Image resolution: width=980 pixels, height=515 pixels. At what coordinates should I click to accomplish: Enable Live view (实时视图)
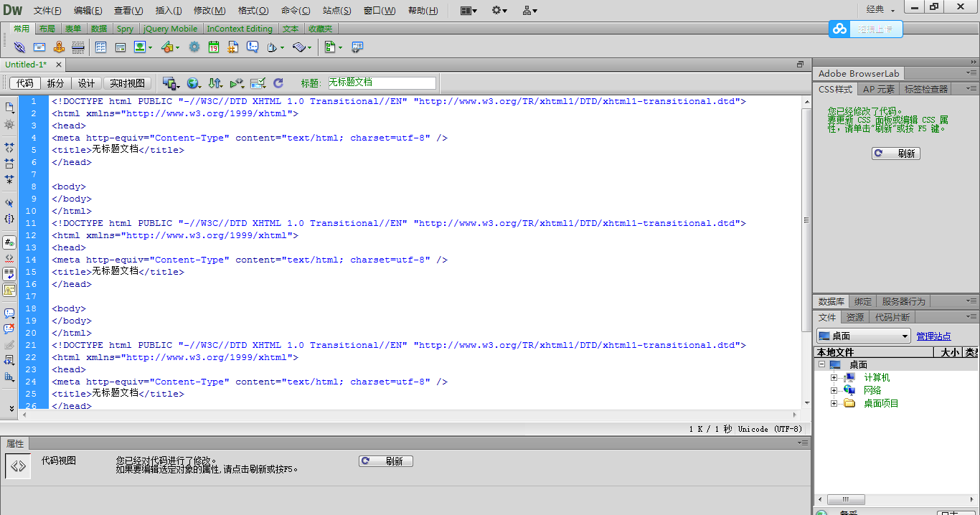pyautogui.click(x=127, y=83)
